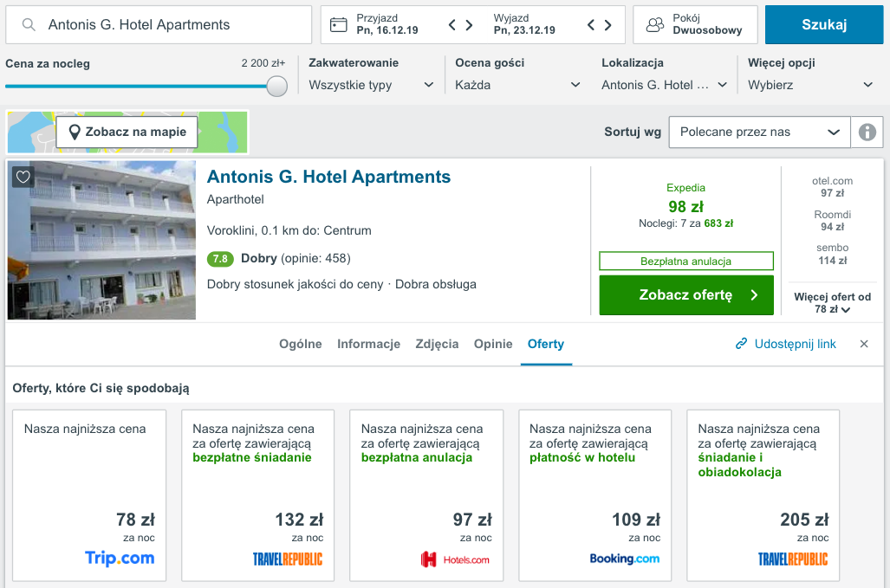Screen dimensions: 890x588
Task: Open the Sortuj wg Polecane przez nas dropdown
Action: pyautogui.click(x=759, y=132)
